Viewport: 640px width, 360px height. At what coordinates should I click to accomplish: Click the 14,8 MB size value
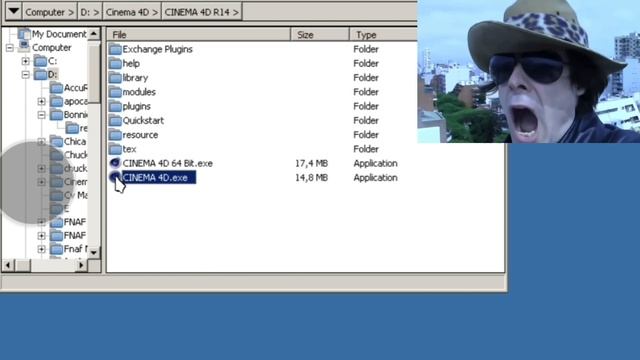[x=311, y=178]
